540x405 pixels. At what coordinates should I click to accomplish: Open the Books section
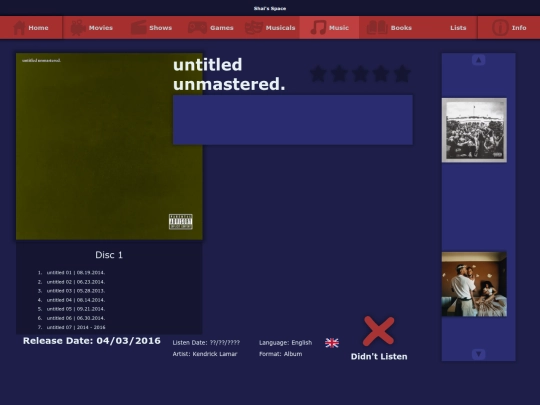pyautogui.click(x=389, y=28)
